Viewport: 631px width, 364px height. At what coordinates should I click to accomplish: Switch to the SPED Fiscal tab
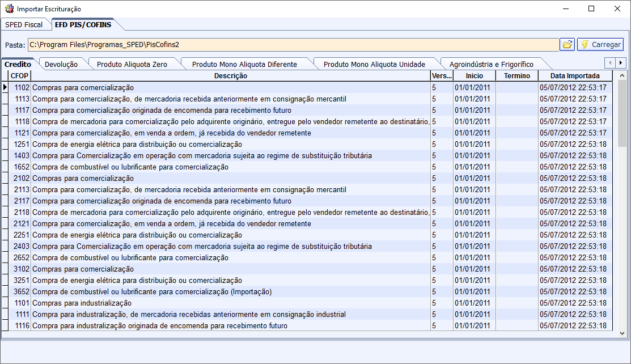(x=24, y=24)
